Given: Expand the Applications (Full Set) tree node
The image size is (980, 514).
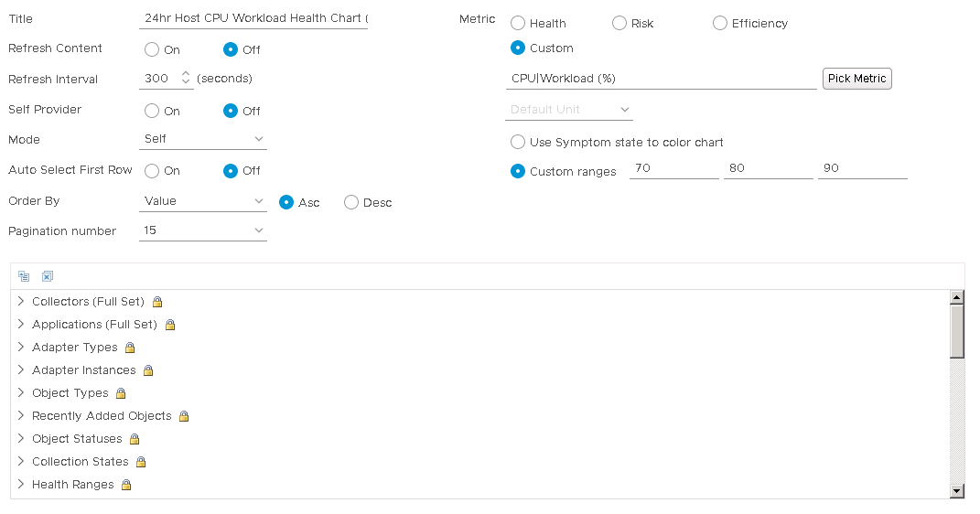Looking at the screenshot, I should tap(21, 325).
